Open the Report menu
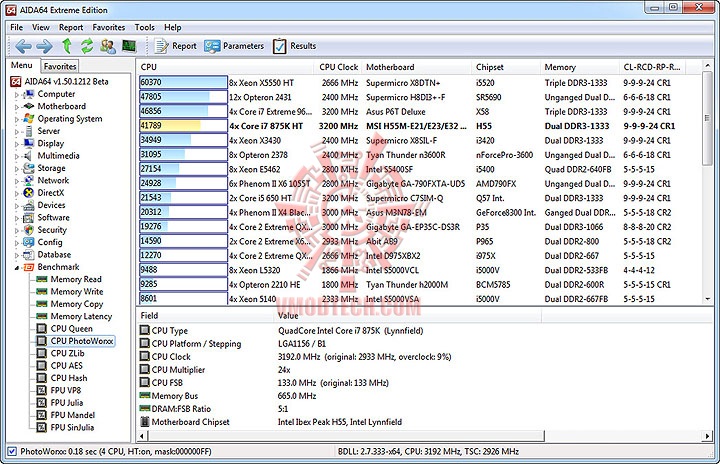The height and width of the screenshot is (464, 720). [71, 27]
